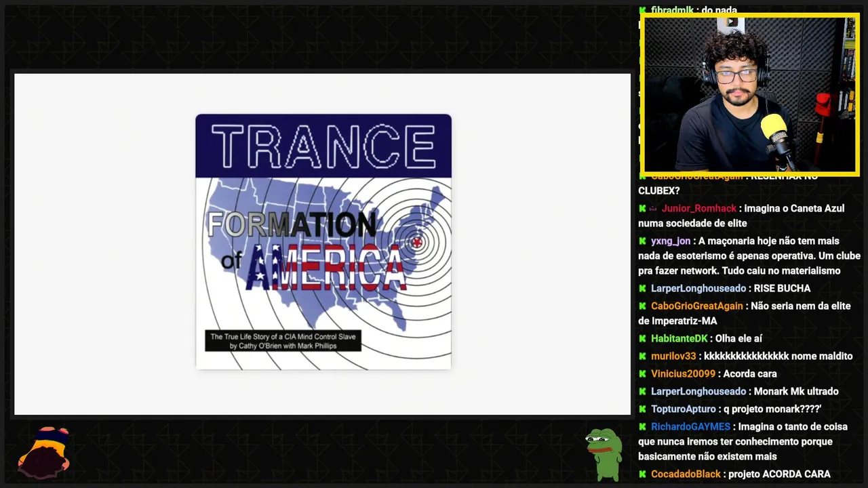Image resolution: width=868 pixels, height=488 pixels.
Task: Select the yxng_jon username
Action: (x=671, y=241)
